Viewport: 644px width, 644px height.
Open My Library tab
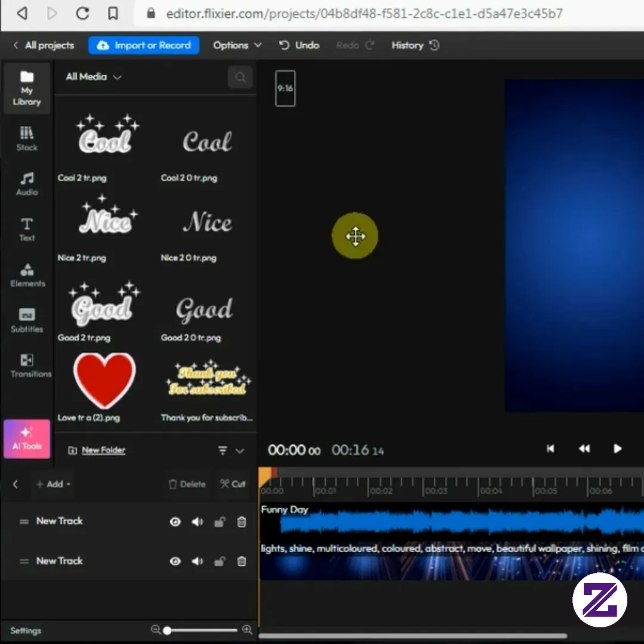click(27, 88)
